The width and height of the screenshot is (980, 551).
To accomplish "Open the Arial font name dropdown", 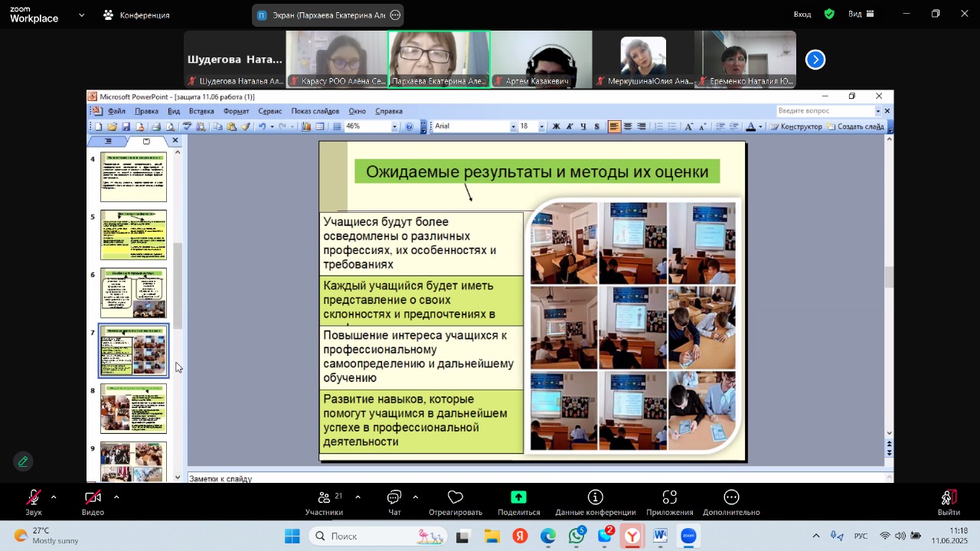I will 513,127.
